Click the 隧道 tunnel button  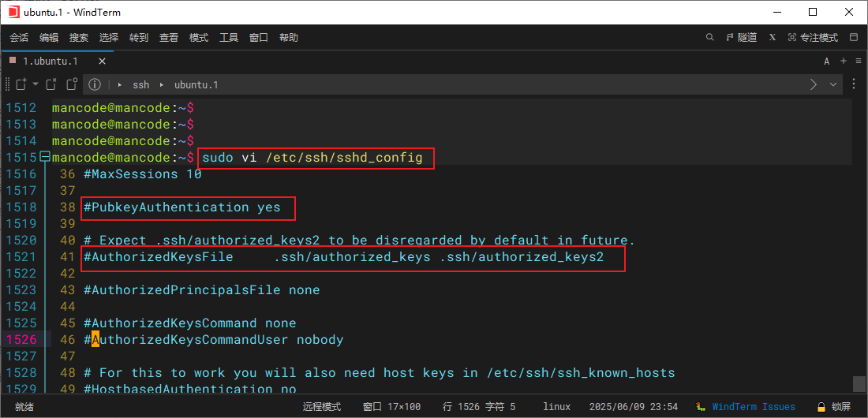coord(742,37)
